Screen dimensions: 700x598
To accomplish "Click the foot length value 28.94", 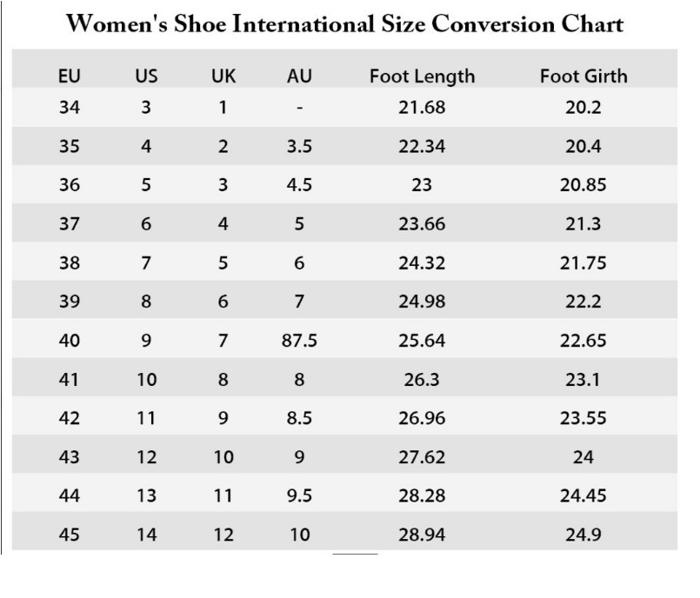I will (x=422, y=535).
